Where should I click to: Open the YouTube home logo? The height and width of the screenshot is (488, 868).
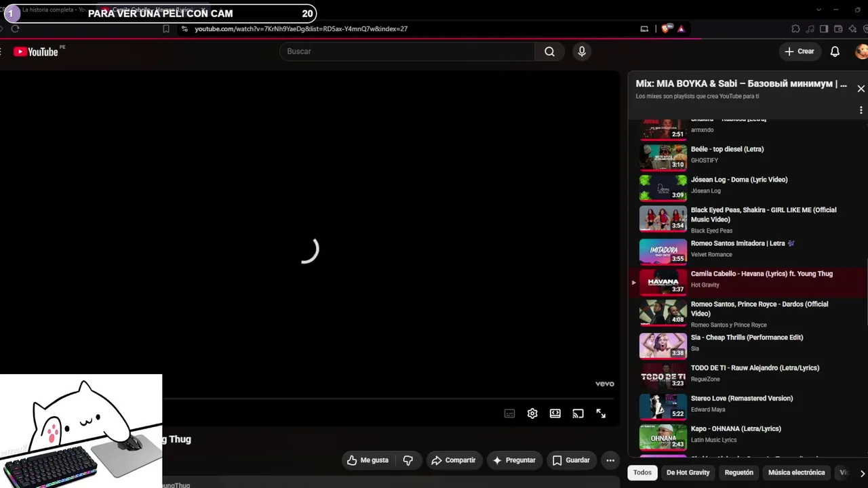(35, 52)
